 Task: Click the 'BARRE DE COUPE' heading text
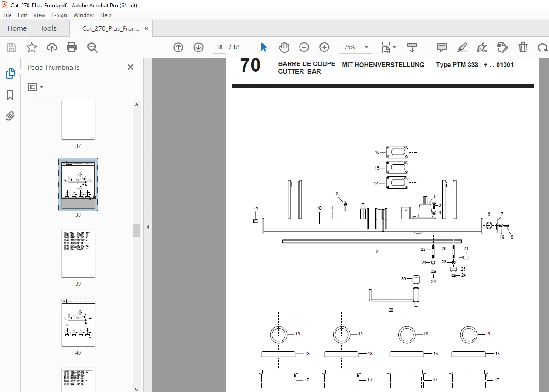point(307,64)
